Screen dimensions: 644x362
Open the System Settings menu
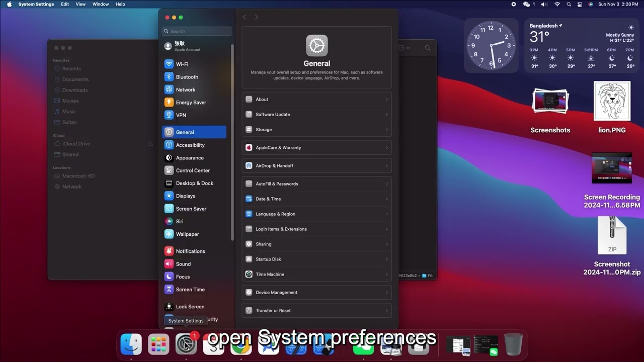pyautogui.click(x=36, y=4)
